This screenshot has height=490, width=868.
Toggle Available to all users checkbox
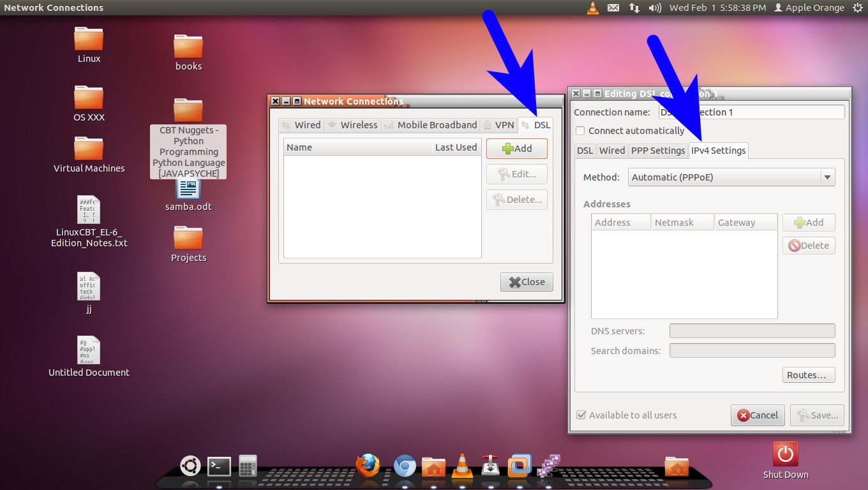pos(581,415)
